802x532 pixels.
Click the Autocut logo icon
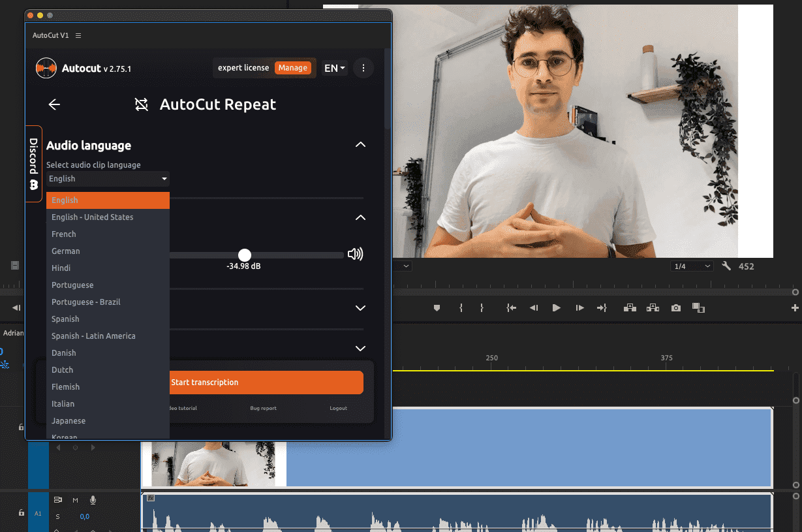[x=46, y=68]
